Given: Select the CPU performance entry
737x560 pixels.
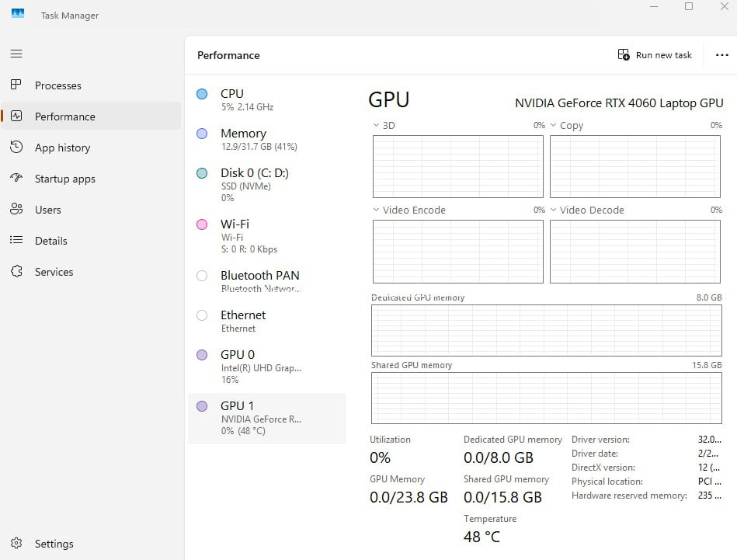Looking at the screenshot, I should tap(267, 99).
